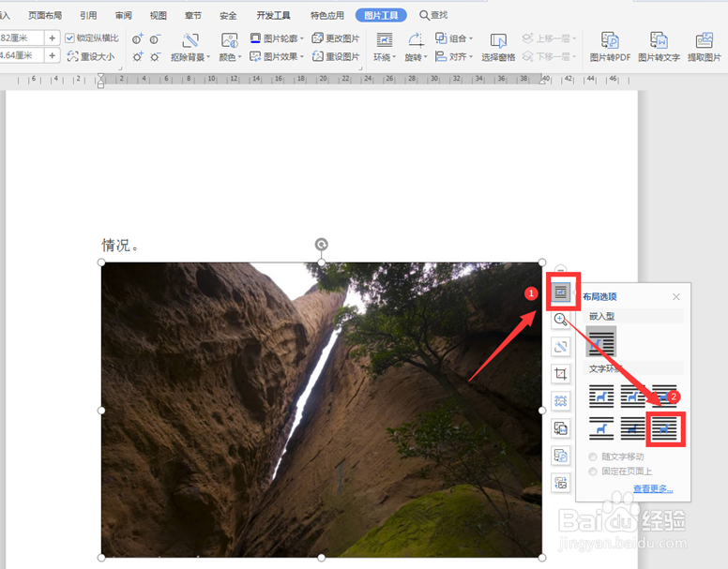Switch to 审阅 tab
Viewport: 728px width, 569px height.
click(123, 15)
